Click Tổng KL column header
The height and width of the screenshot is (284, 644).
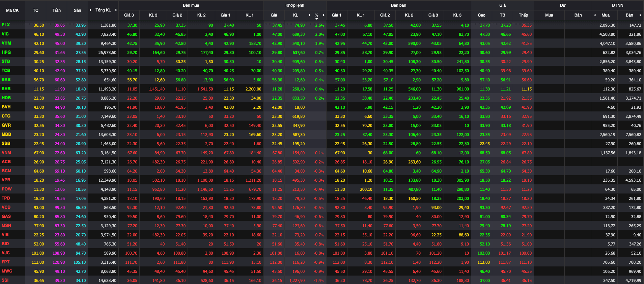[103, 10]
